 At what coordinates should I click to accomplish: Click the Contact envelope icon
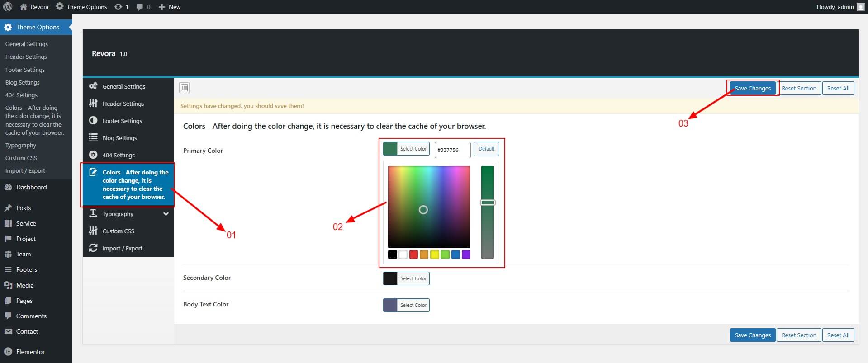coord(8,331)
